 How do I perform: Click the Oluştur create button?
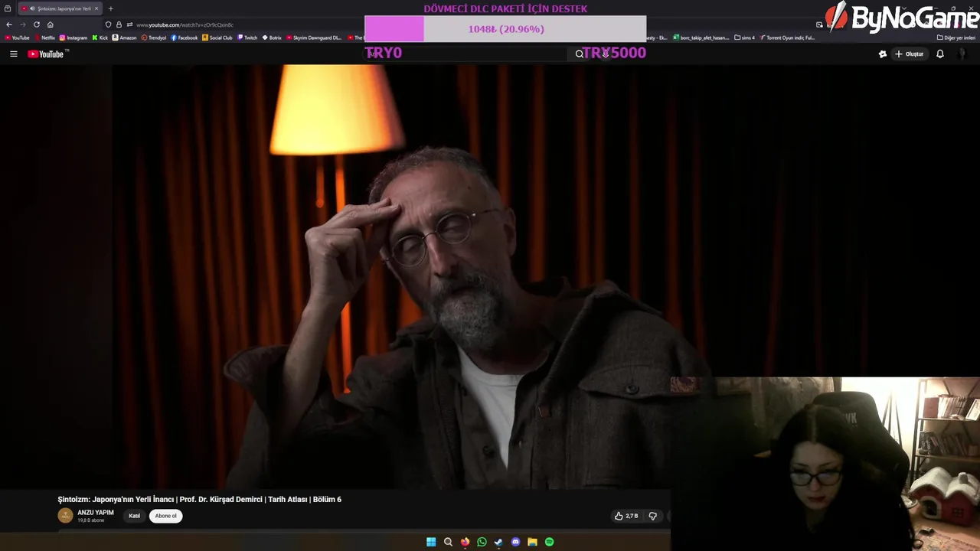coord(910,54)
